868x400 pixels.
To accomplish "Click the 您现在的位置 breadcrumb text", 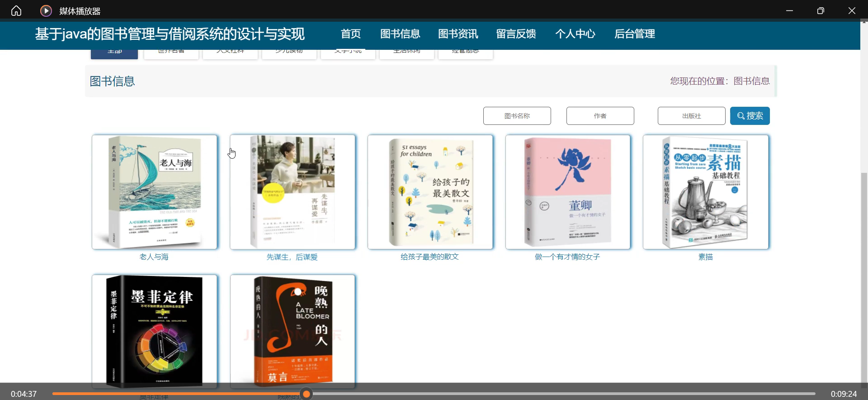I will pos(720,81).
